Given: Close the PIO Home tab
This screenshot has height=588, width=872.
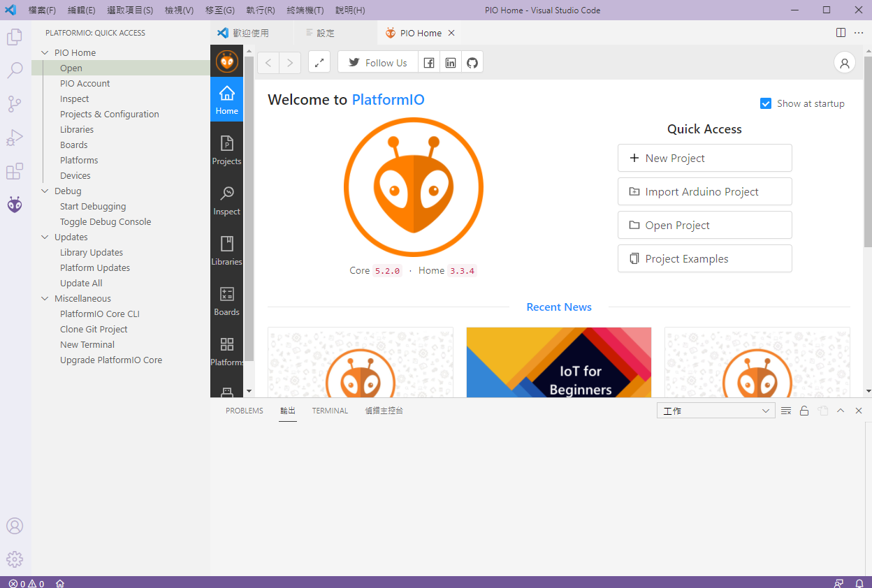Looking at the screenshot, I should click(x=451, y=33).
